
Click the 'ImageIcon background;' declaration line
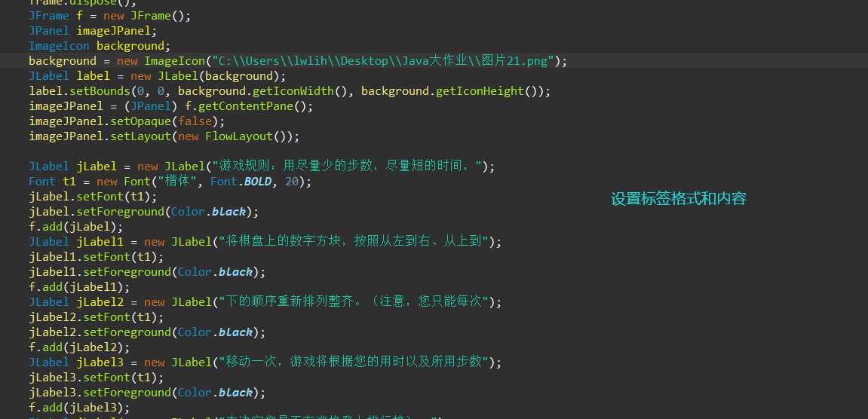point(100,45)
